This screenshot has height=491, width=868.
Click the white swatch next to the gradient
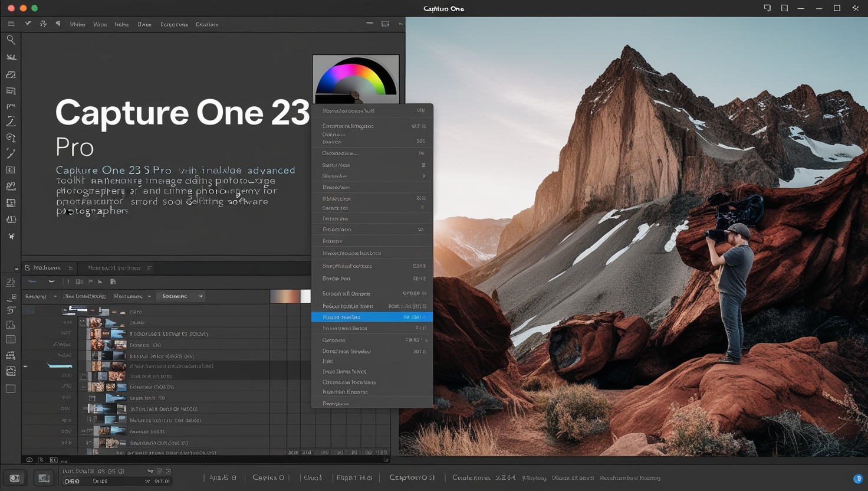coord(305,296)
